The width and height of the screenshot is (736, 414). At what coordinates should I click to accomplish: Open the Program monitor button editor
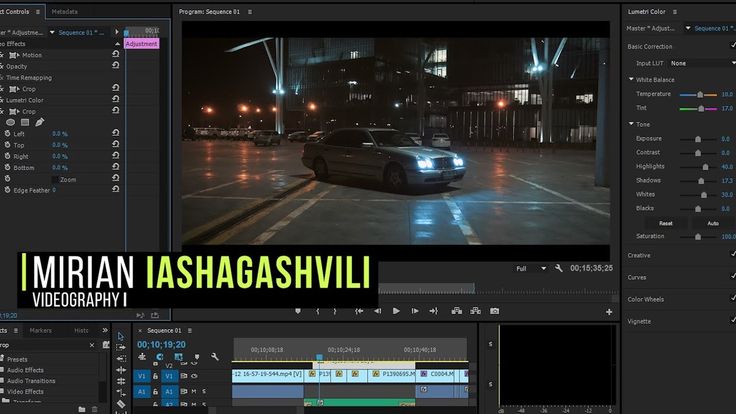click(609, 312)
